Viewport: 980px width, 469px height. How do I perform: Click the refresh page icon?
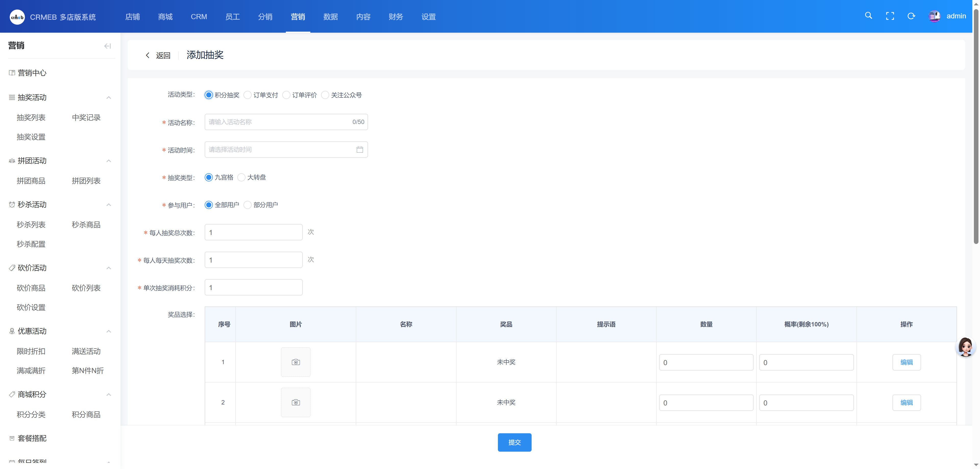(x=911, y=16)
